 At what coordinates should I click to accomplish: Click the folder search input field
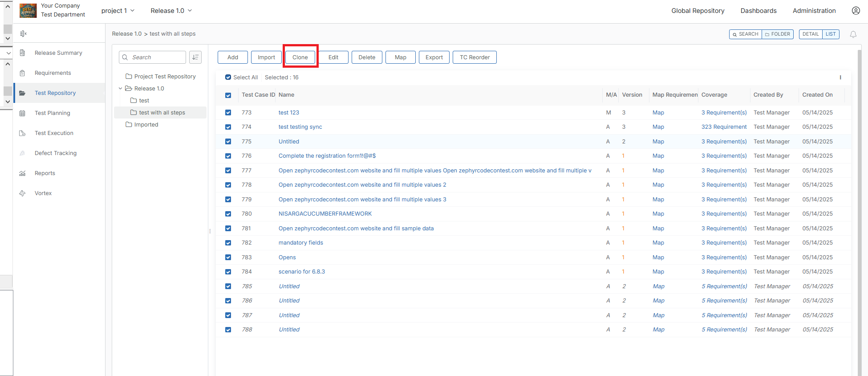[x=157, y=57]
